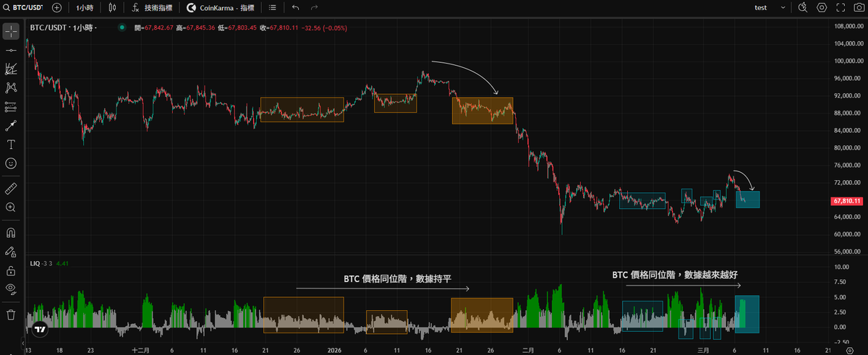Take a chart snapshot with the camera icon

click(x=858, y=7)
